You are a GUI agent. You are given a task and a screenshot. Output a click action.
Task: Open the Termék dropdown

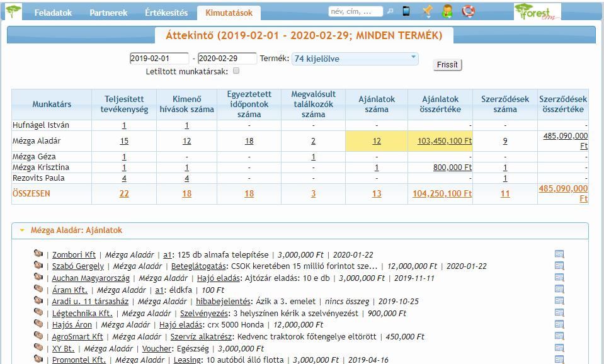click(x=355, y=59)
